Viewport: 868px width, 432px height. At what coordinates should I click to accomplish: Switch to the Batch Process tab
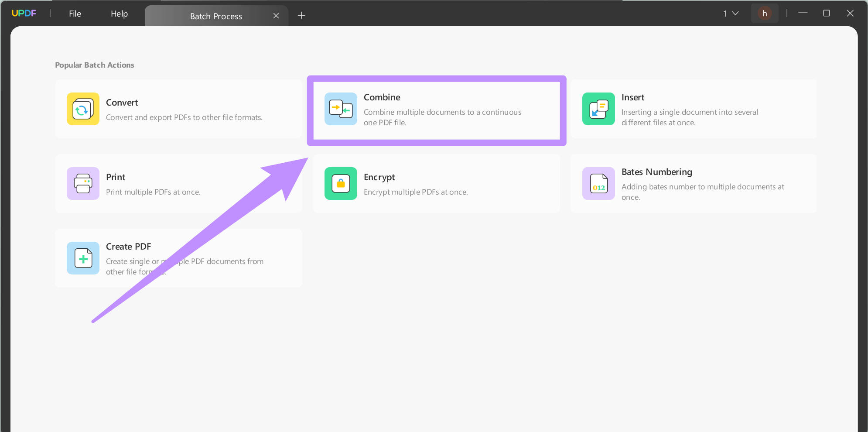(x=216, y=16)
